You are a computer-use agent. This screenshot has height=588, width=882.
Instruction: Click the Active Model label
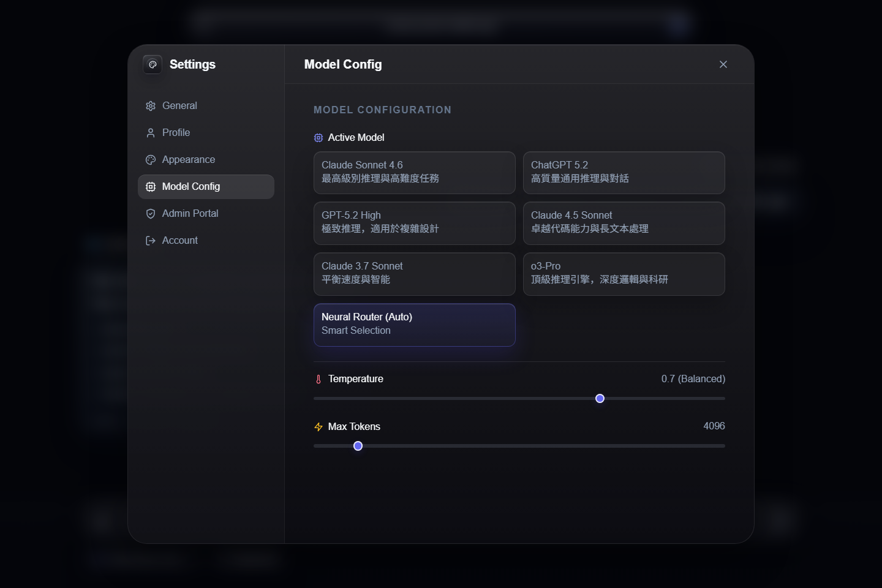click(x=356, y=138)
